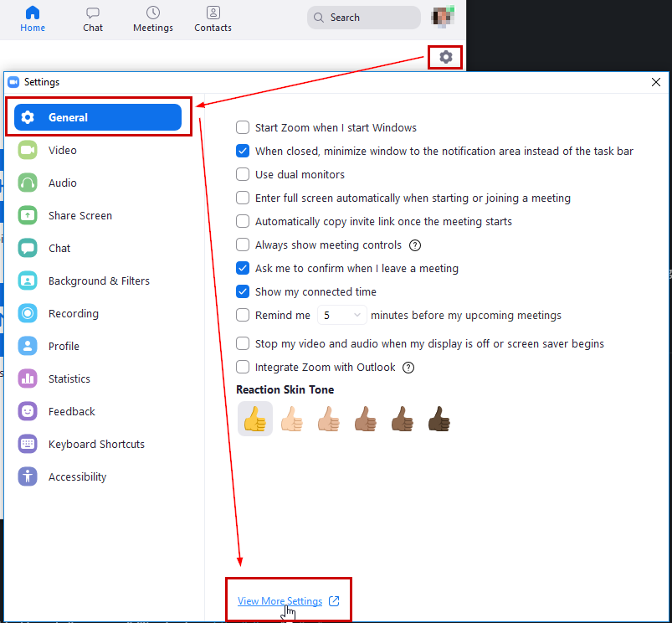Open Share Screen settings icon
This screenshot has height=623, width=672.
tap(28, 215)
